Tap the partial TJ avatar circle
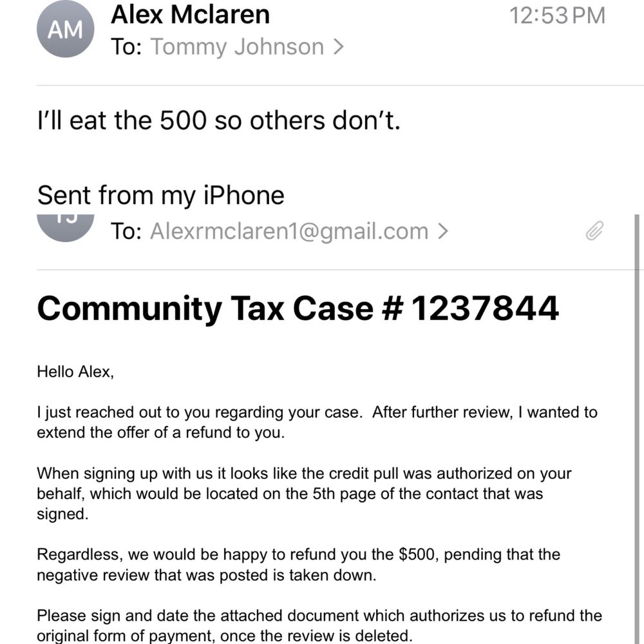644x644 pixels. tap(65, 228)
